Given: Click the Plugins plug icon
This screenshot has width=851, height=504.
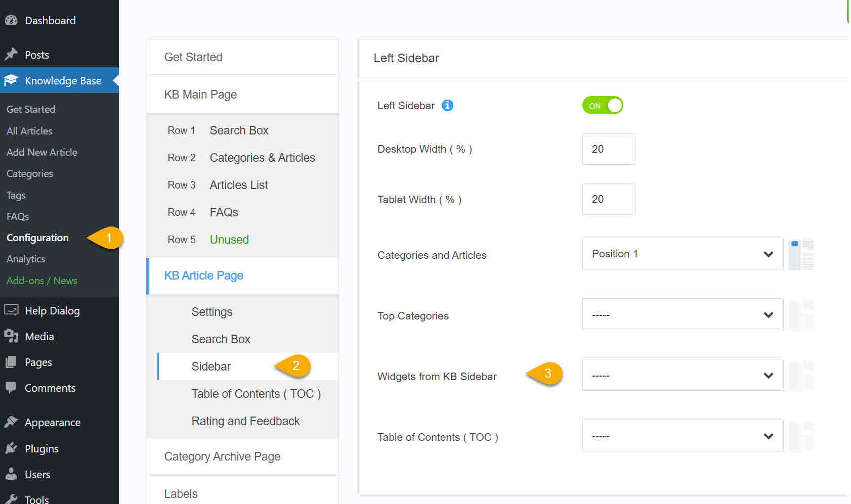Looking at the screenshot, I should [11, 448].
